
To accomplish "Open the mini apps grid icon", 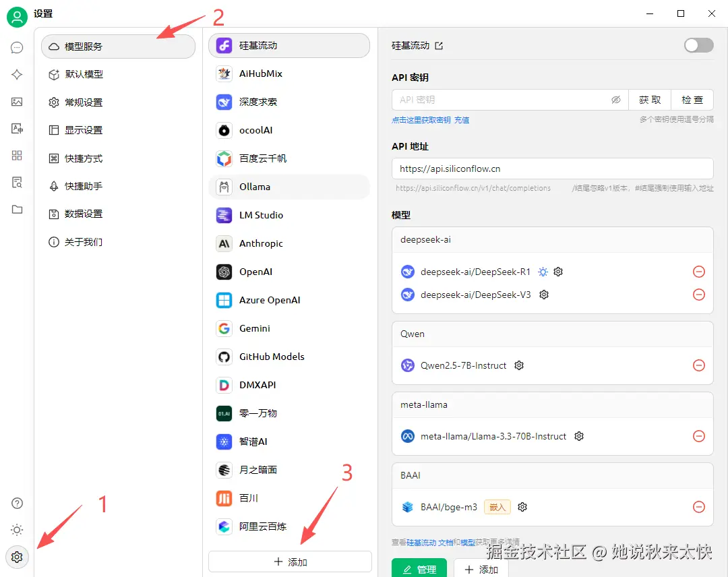I will pos(17,156).
